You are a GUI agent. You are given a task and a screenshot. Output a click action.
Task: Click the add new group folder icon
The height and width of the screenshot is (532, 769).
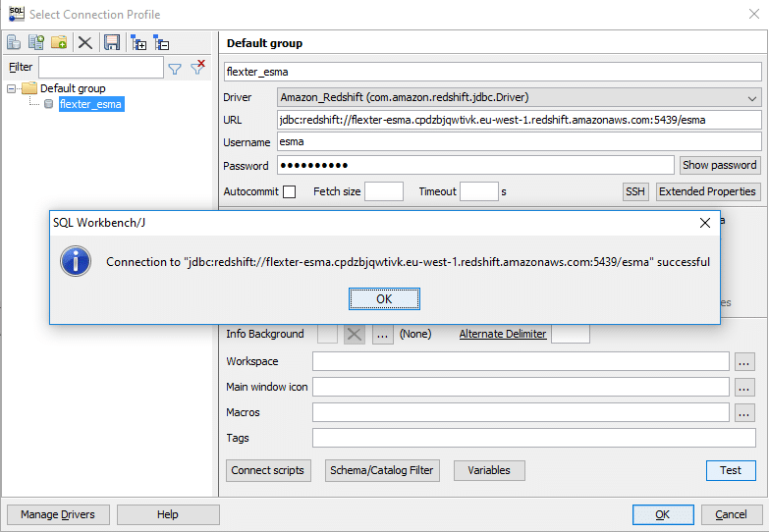59,42
